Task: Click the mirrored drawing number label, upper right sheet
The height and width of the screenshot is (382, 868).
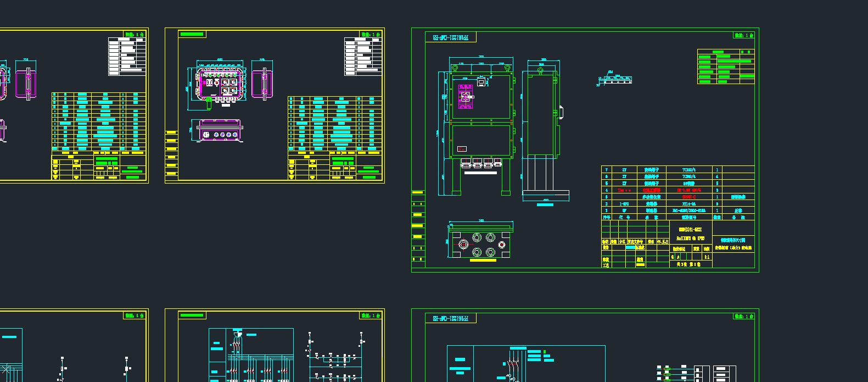Action: 451,37
